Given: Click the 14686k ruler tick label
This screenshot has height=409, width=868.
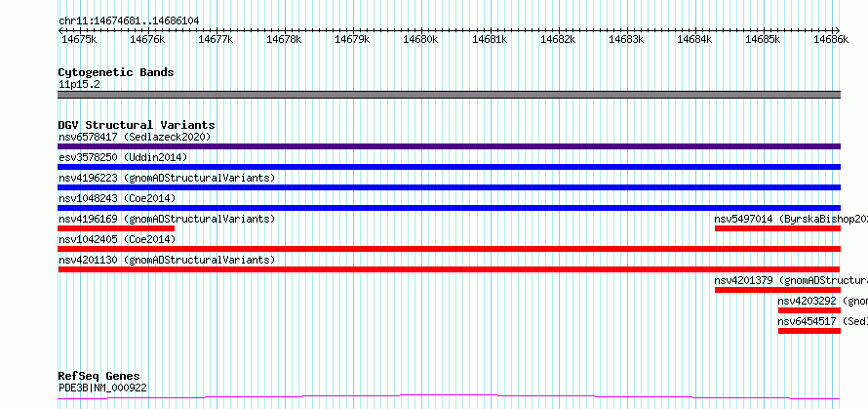Looking at the screenshot, I should [832, 39].
